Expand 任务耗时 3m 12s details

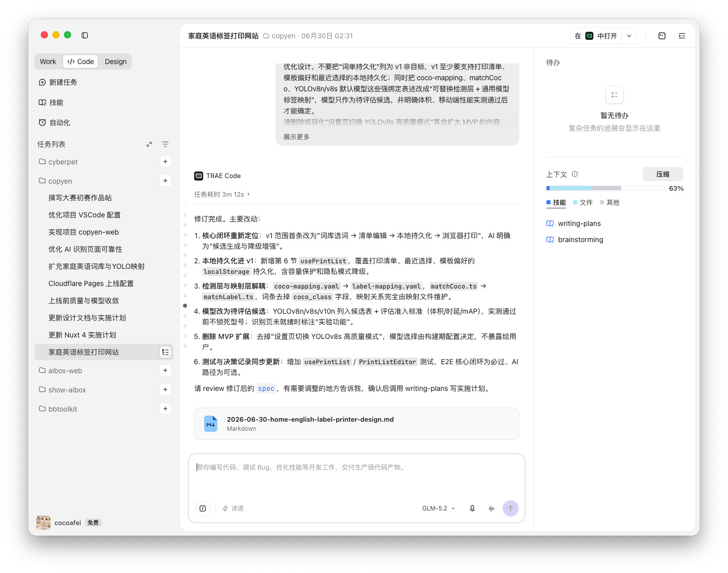pyautogui.click(x=222, y=194)
